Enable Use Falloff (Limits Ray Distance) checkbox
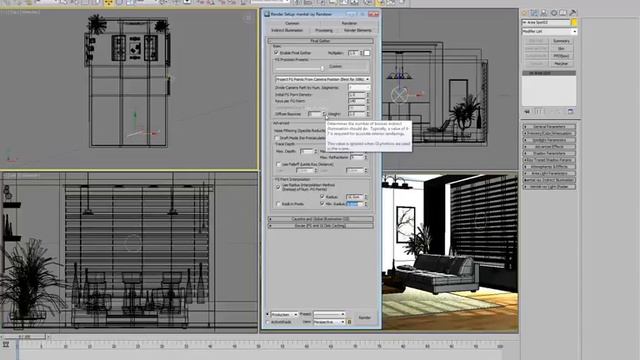This screenshot has width=640, height=360. coord(279,164)
